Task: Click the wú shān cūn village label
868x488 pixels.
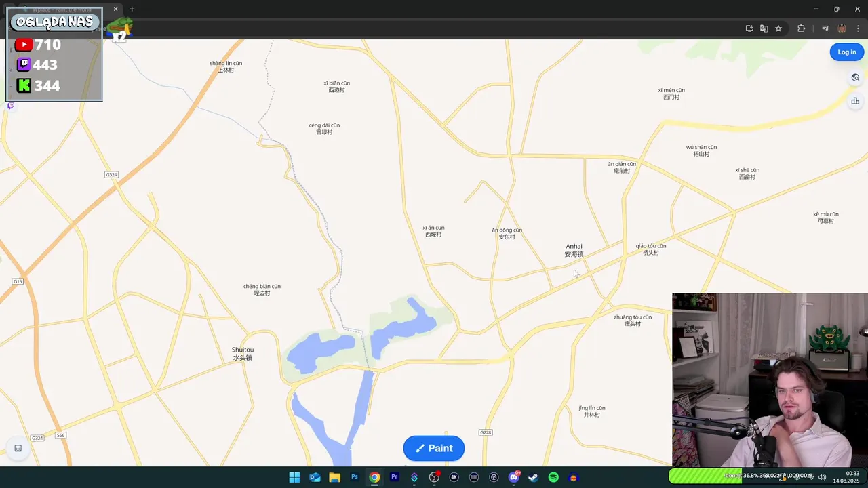Action: coord(701,150)
